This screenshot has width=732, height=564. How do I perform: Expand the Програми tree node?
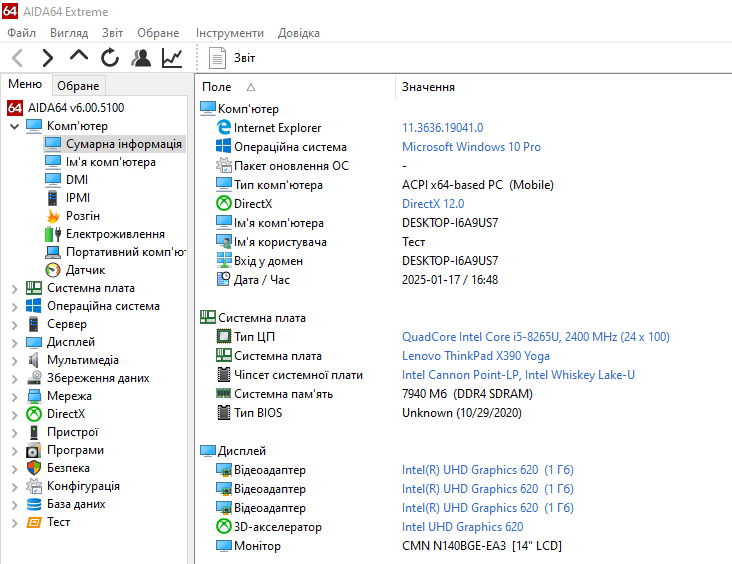point(14,451)
